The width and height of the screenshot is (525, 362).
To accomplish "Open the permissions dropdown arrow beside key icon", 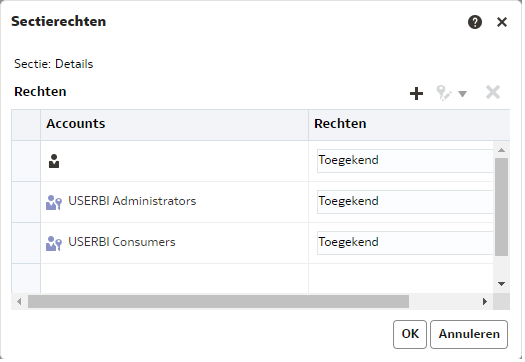I will point(462,94).
